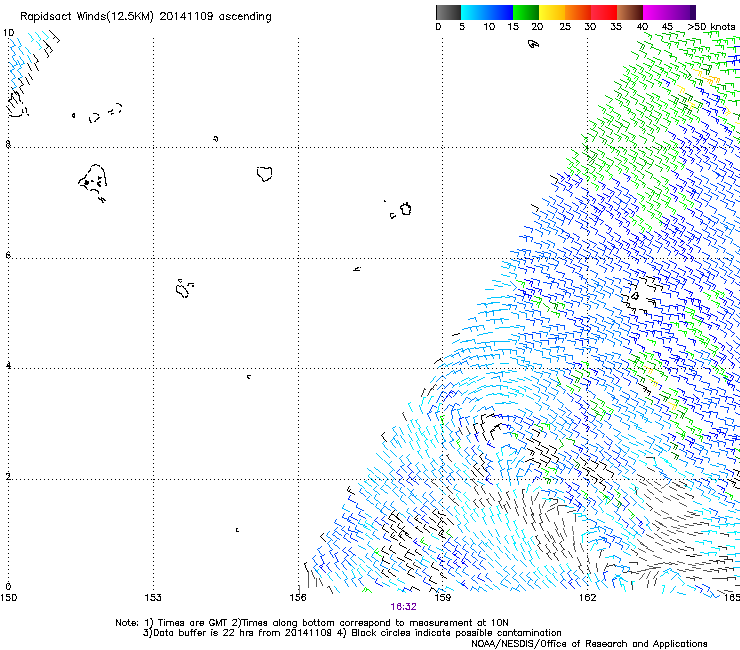Click the '>50 knots' legend label
This screenshot has width=740, height=650.
711,27
